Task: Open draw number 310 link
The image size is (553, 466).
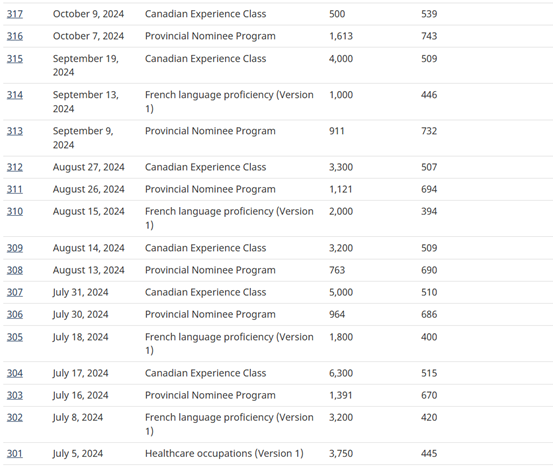Action: [15, 211]
